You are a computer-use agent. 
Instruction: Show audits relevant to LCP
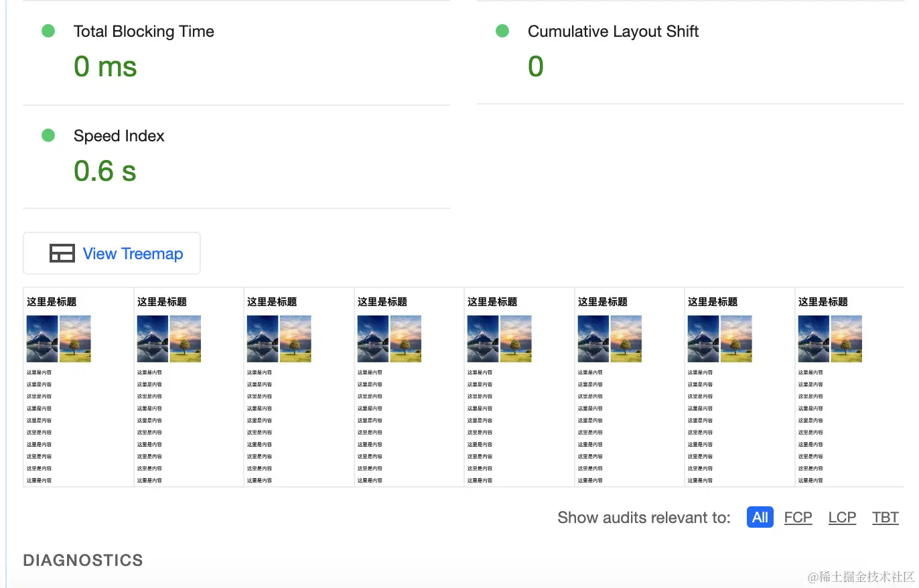pyautogui.click(x=842, y=518)
